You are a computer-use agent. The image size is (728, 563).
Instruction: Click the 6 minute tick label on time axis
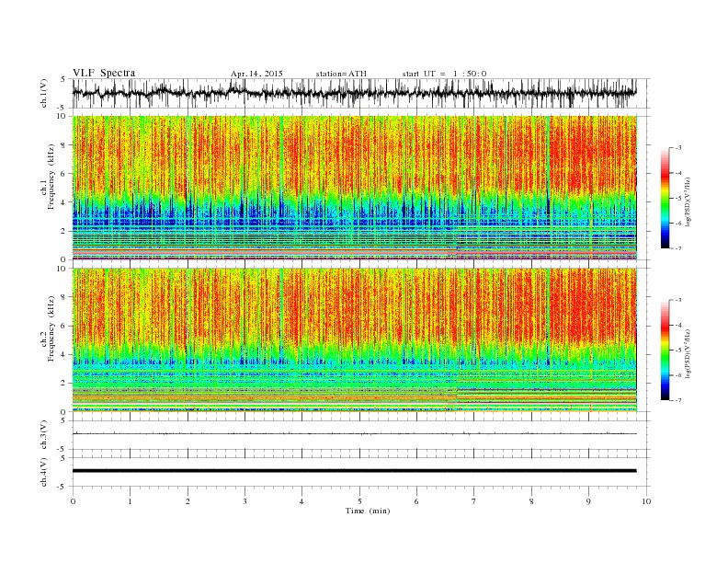point(416,501)
